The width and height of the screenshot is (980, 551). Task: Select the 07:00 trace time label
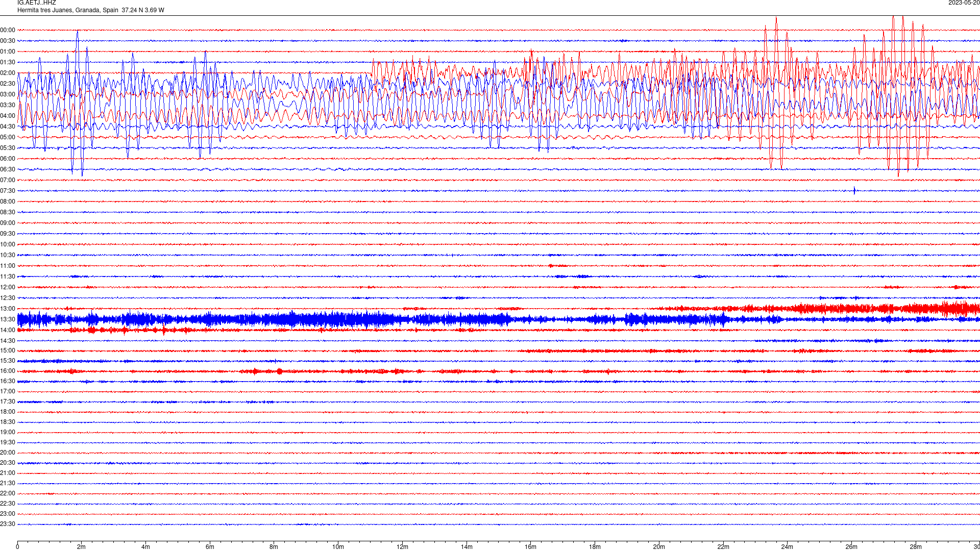8,180
